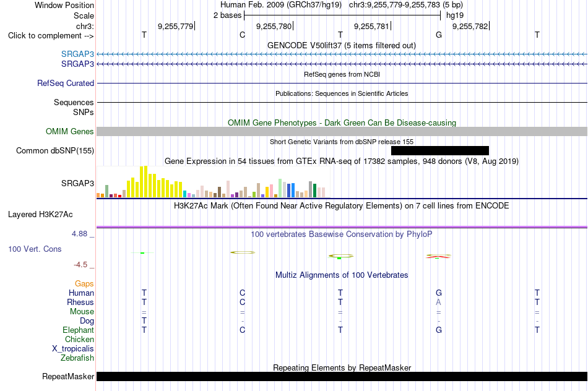Click the 9,255,782 position marker
This screenshot has width=588, height=391.
point(470,26)
